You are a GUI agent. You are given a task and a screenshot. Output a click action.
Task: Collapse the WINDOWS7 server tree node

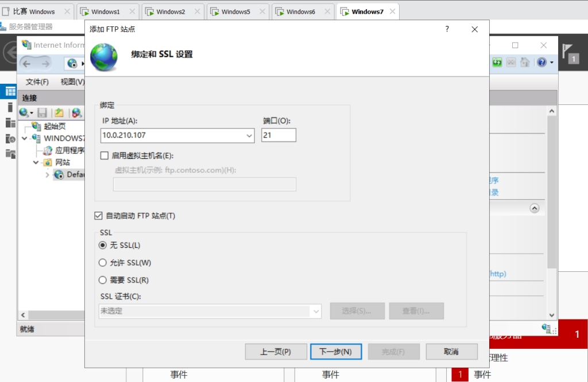(x=25, y=138)
